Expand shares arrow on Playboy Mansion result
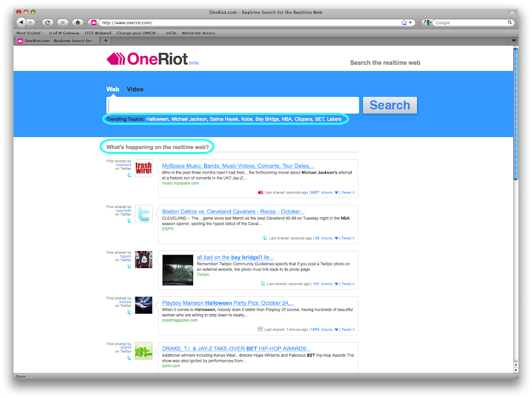Screen dimensions: 532x398 [x=336, y=329]
